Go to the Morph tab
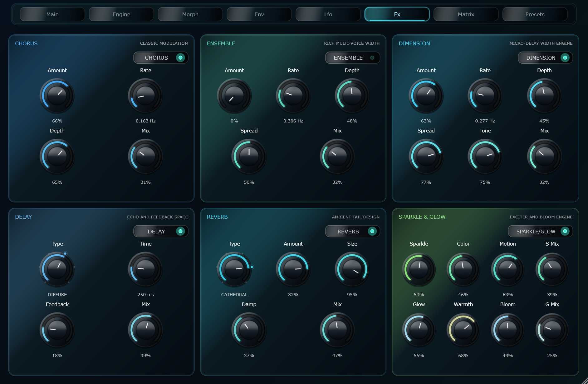This screenshot has height=384, width=588. point(190,14)
